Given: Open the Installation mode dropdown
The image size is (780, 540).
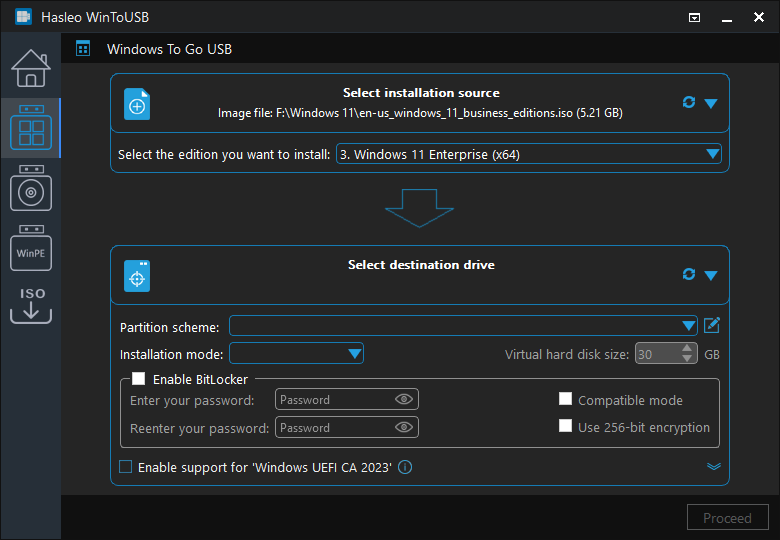Looking at the screenshot, I should pos(296,354).
